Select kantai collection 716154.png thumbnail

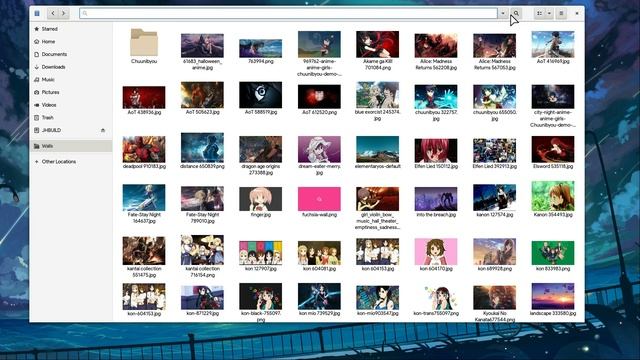coord(202,250)
